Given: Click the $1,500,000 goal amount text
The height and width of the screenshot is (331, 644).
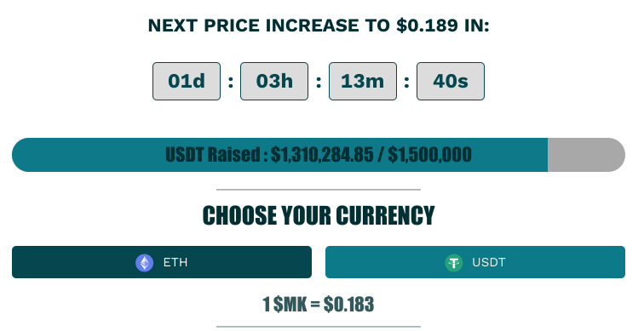Looking at the screenshot, I should [x=429, y=155].
